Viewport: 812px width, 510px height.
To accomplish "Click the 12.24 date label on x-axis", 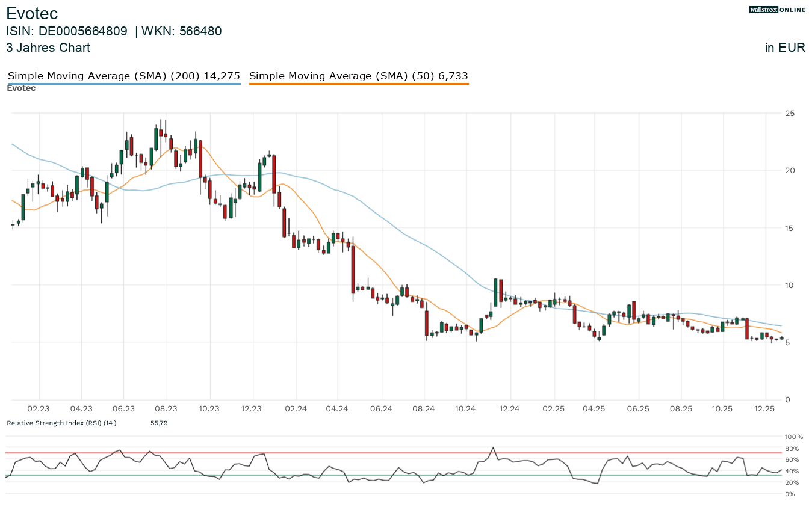I will click(x=509, y=409).
